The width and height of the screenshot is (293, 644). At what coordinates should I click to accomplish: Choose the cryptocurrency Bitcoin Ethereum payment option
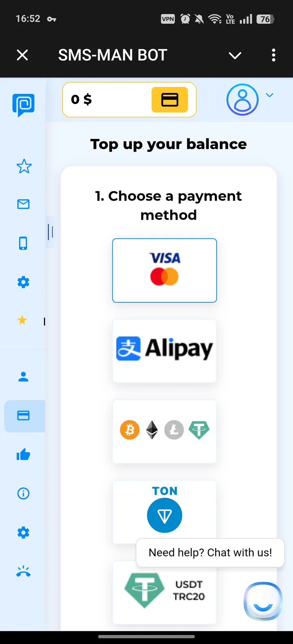(164, 431)
